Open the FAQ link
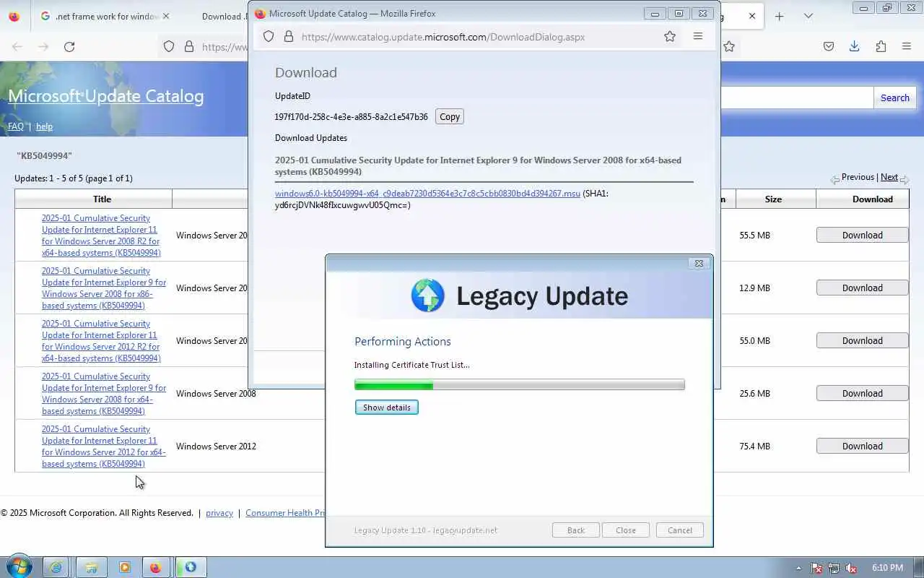 click(15, 126)
